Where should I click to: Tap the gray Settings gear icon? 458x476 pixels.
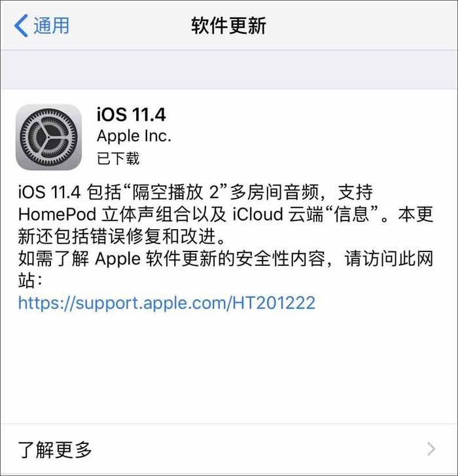(x=48, y=137)
